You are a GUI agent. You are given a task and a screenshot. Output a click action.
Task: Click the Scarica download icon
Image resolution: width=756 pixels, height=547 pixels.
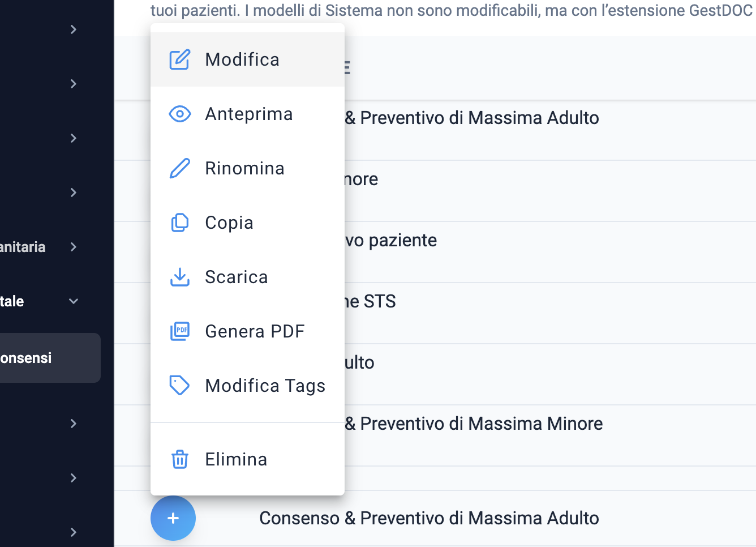point(179,277)
